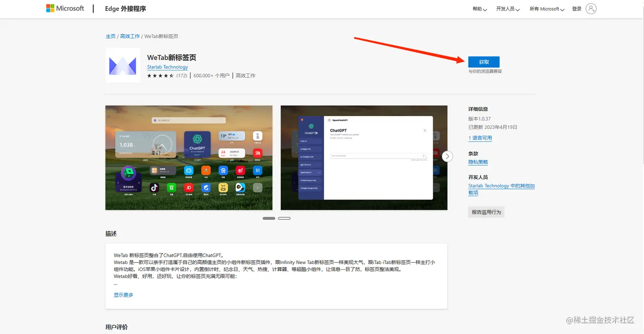Click the 版本1.0.37 version text
Image resolution: width=644 pixels, height=334 pixels.
[x=480, y=119]
